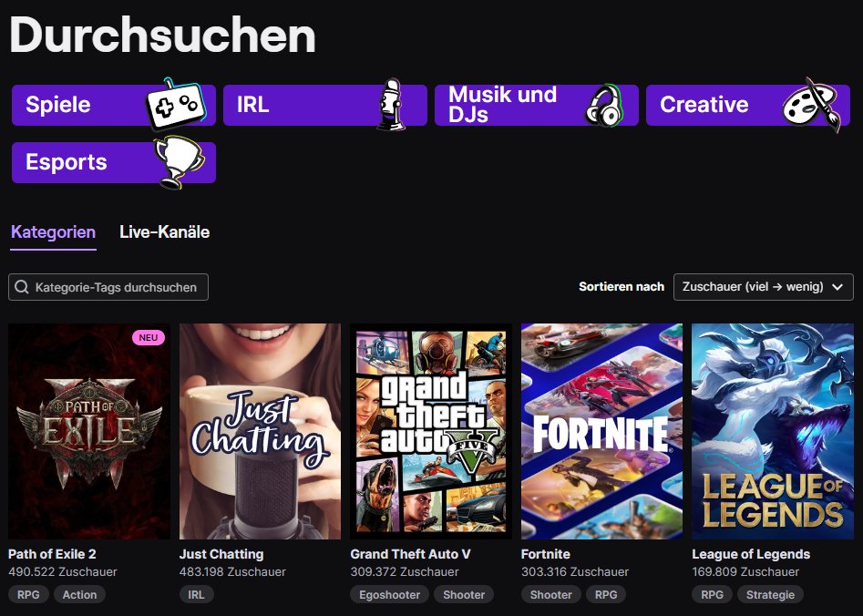The height and width of the screenshot is (616, 863).
Task: Select the Strategie tag under League of Legends
Action: pos(771,594)
